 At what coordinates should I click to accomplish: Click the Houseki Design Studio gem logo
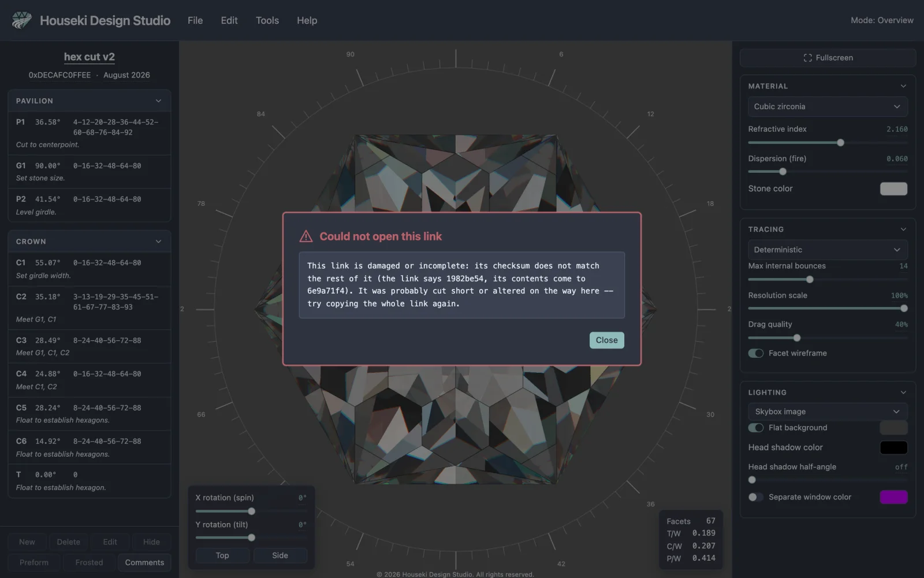point(22,20)
